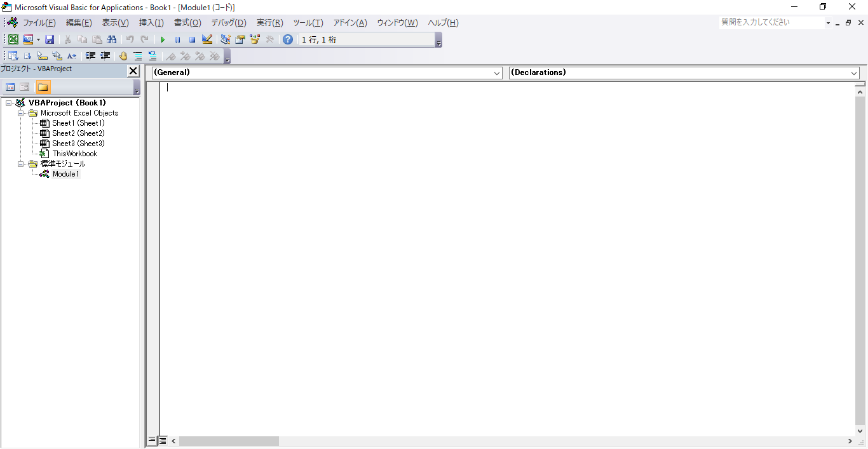Open Project Explorer from its toolbar icon

click(225, 39)
